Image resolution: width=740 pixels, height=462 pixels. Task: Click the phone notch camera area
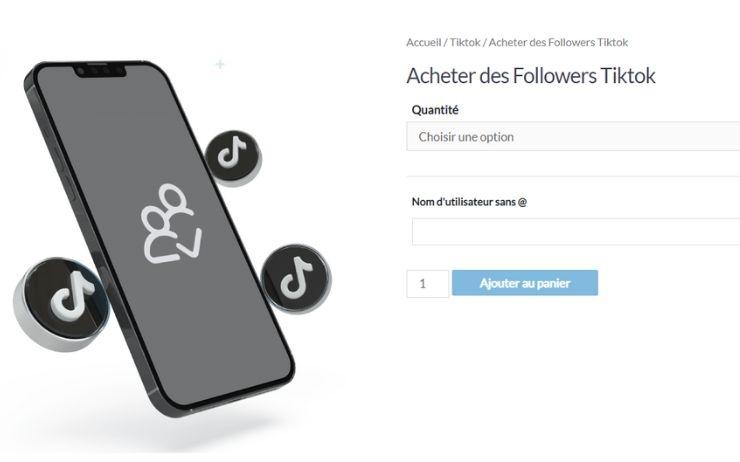point(100,71)
